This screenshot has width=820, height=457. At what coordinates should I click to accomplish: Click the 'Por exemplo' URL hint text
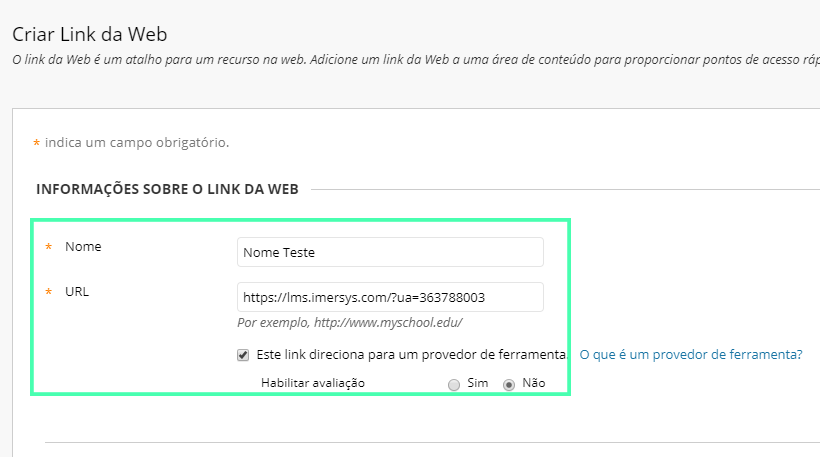click(x=350, y=323)
